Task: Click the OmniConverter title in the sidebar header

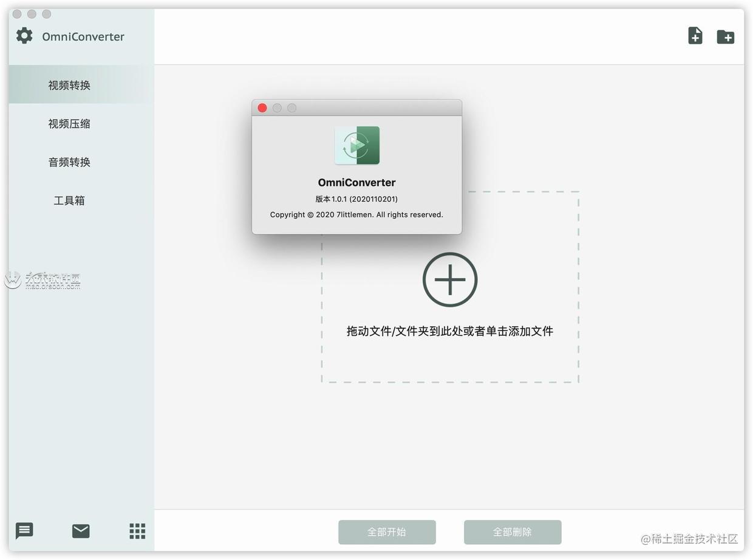Action: [x=83, y=36]
